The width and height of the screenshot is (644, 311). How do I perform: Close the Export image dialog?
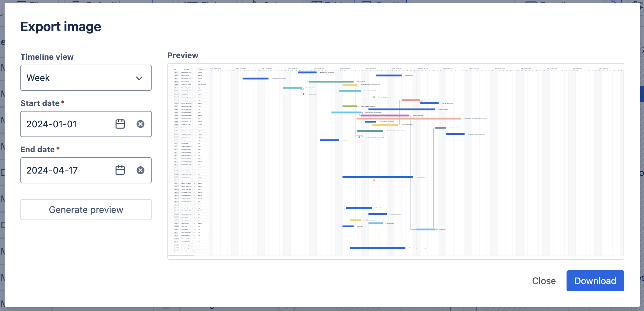(x=544, y=281)
